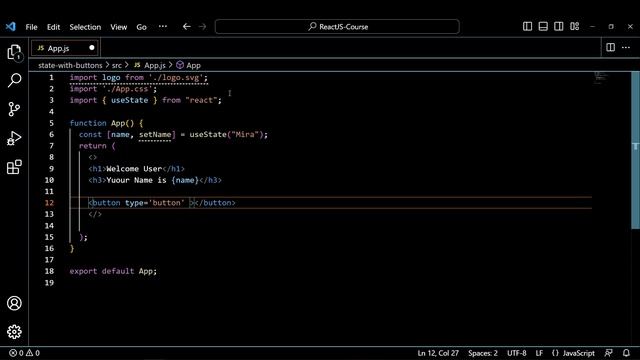Click 'setName' on line 6
Image resolution: width=640 pixels, height=360 pixels.
(155, 134)
